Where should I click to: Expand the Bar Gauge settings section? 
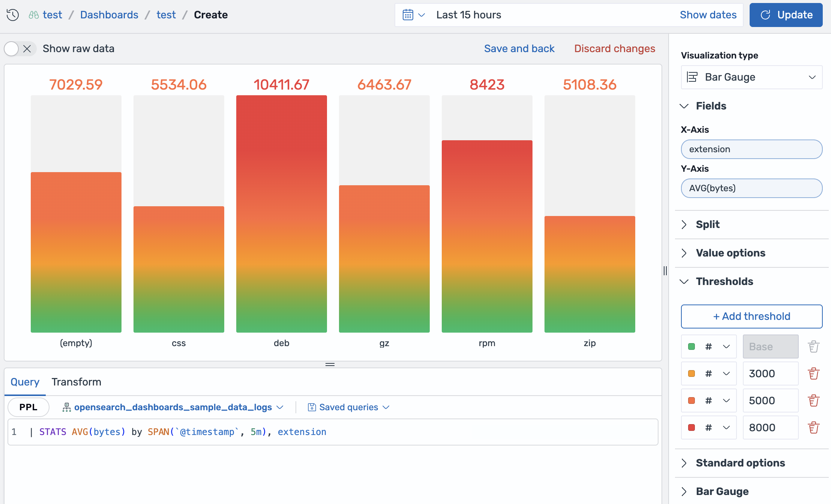714,492
